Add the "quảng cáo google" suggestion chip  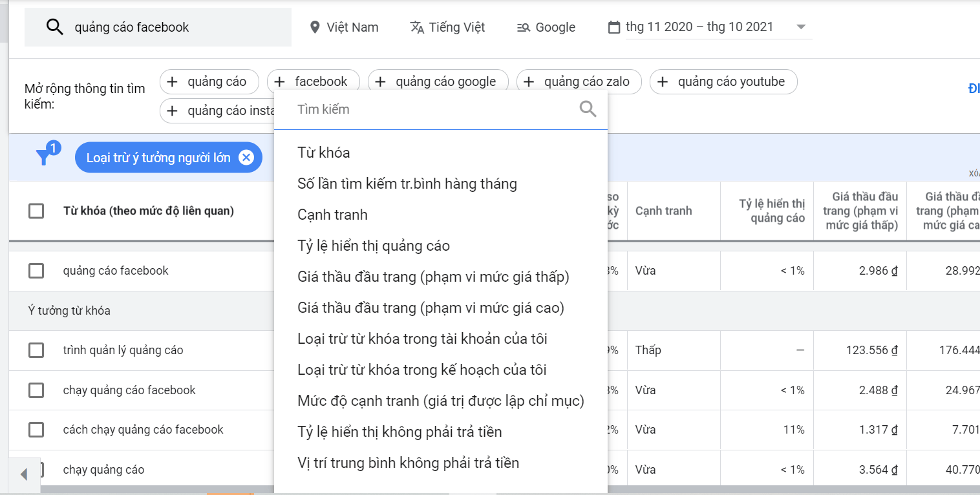(x=438, y=81)
